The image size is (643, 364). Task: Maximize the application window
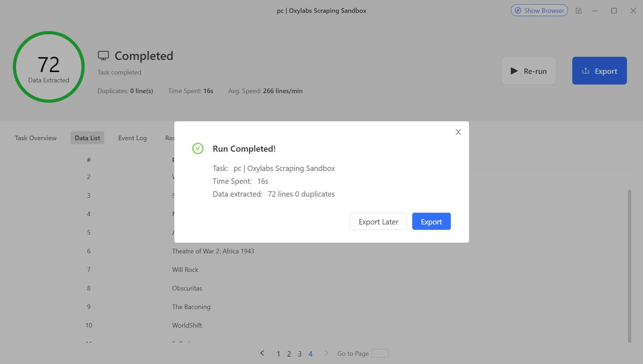click(x=614, y=11)
